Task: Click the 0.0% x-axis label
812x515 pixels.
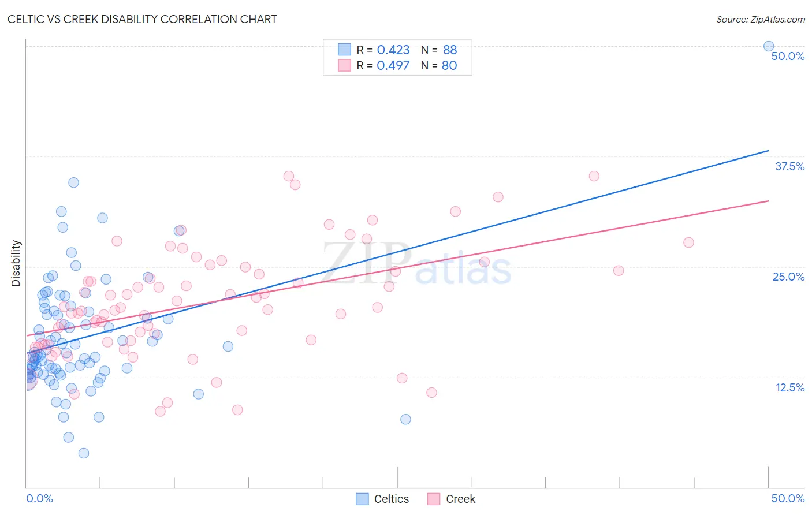Action: (39, 498)
